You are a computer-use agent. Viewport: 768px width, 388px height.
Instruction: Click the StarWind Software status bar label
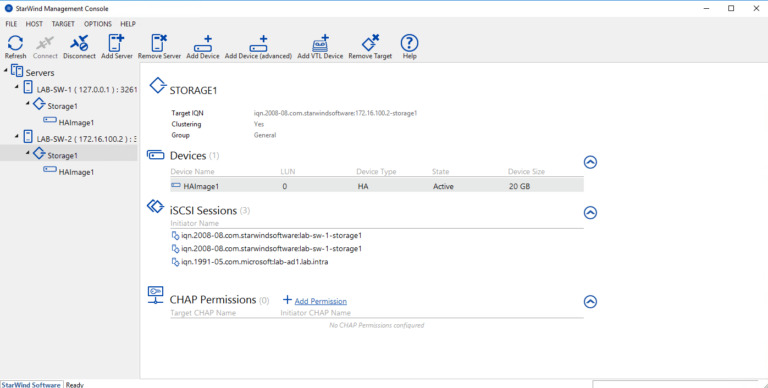pyautogui.click(x=31, y=385)
